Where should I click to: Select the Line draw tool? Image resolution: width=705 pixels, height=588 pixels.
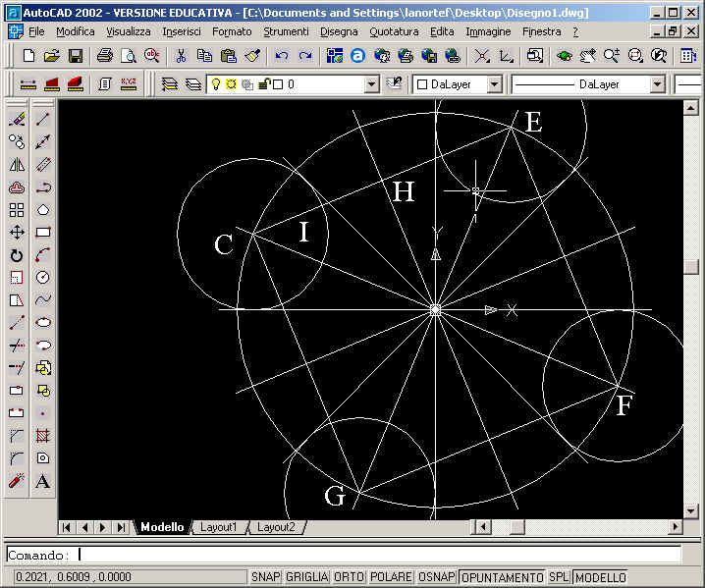coord(43,119)
